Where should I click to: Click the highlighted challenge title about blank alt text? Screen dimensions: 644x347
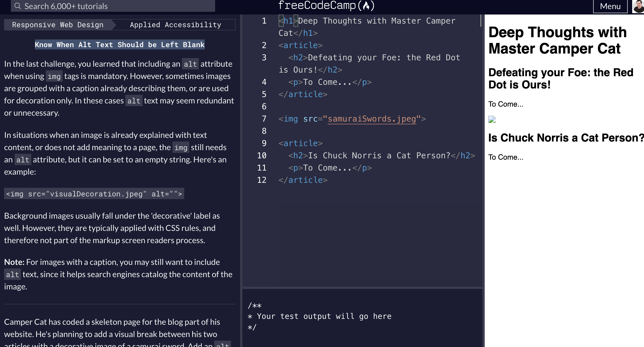120,44
